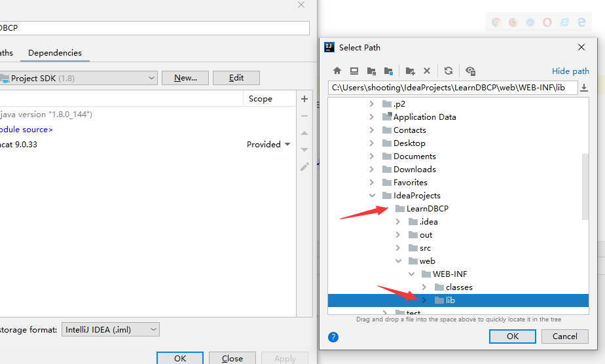Remove dependency minus icon
Screen dimensions: 605x364
304,116
